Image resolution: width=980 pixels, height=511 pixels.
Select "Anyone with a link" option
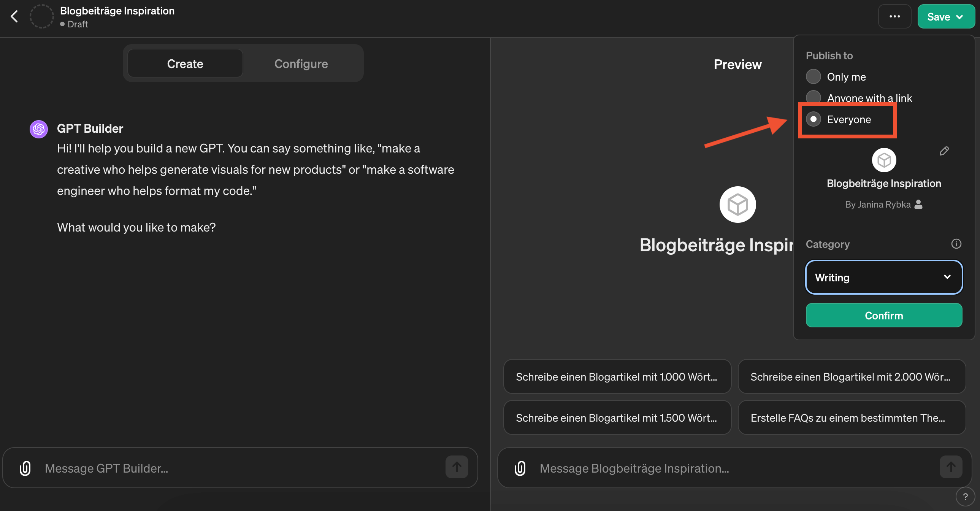pos(813,97)
